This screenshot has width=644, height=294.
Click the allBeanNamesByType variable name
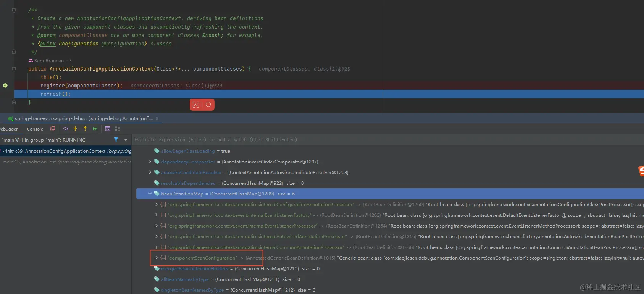[185, 279]
